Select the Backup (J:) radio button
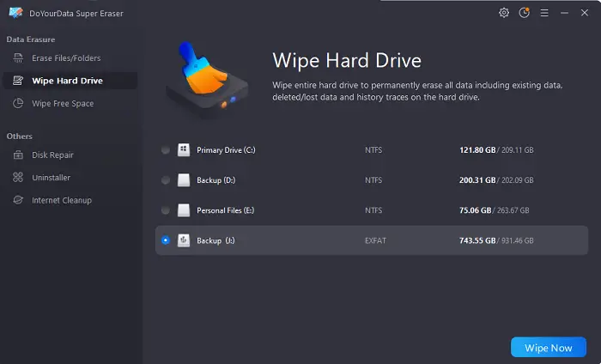 [x=166, y=240]
